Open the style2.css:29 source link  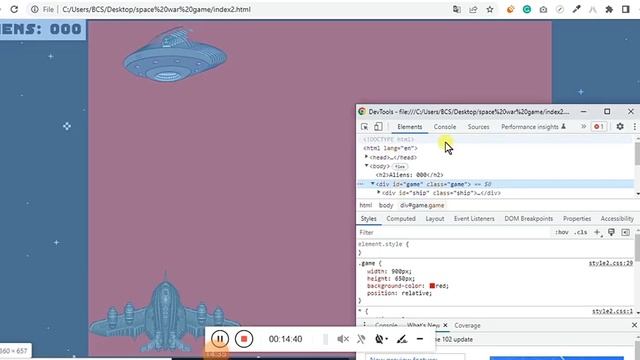tap(611, 263)
